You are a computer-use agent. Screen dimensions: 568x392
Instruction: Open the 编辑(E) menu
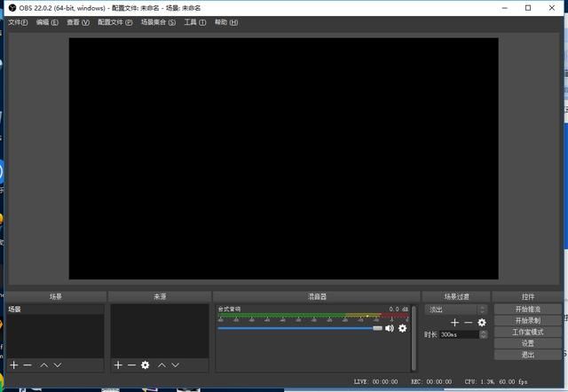pos(47,22)
